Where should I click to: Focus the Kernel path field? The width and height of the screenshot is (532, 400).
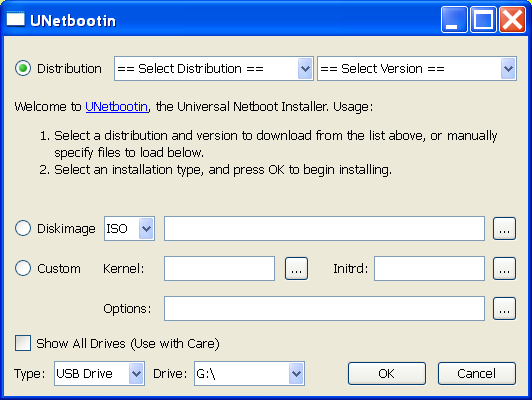click(219, 268)
